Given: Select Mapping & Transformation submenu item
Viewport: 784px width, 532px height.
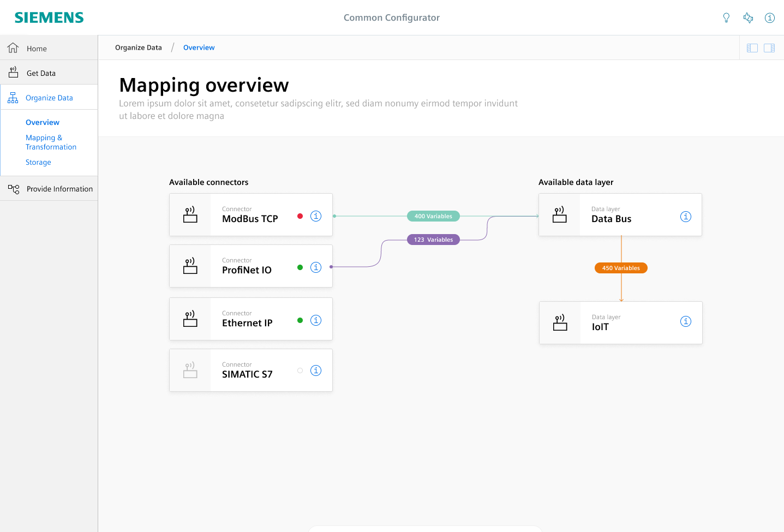Looking at the screenshot, I should (51, 142).
